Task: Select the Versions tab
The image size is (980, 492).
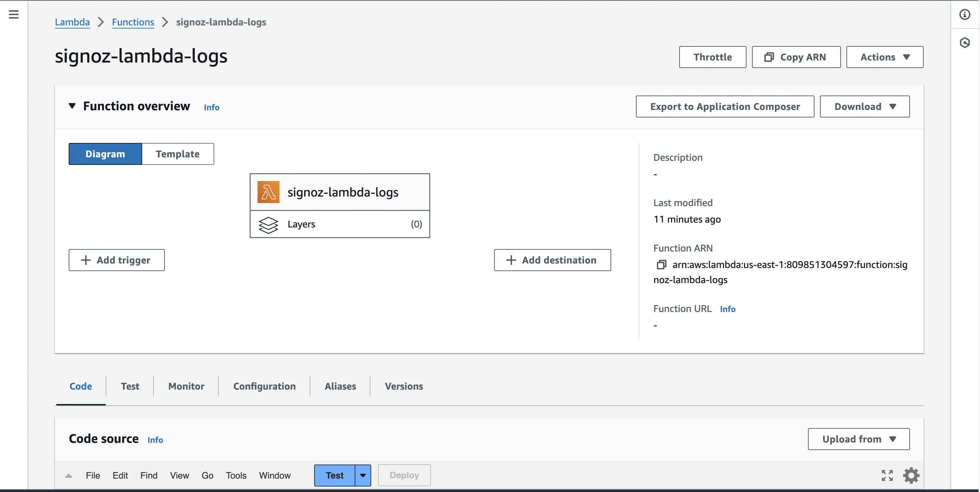Action: 404,386
